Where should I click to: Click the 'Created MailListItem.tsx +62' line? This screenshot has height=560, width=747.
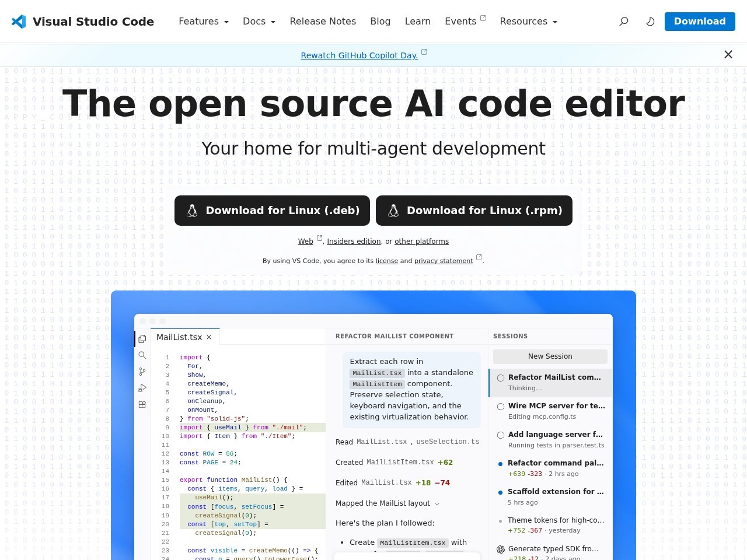click(x=395, y=462)
